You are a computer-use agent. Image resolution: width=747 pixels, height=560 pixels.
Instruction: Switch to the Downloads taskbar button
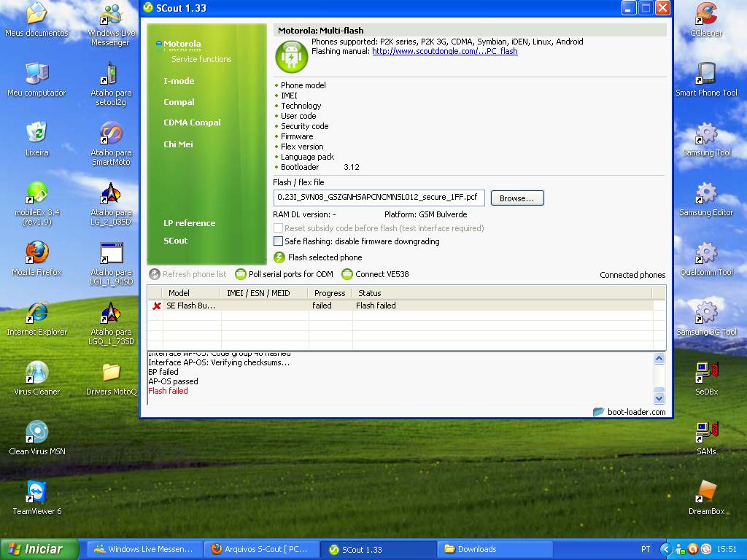click(495, 549)
